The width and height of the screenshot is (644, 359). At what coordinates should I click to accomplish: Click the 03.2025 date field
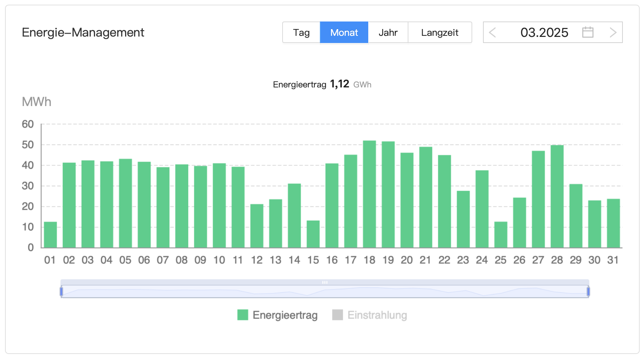pyautogui.click(x=544, y=32)
